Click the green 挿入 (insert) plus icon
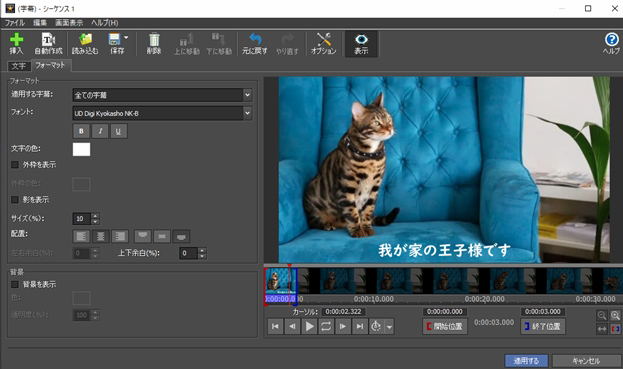623x369 pixels. [16, 40]
